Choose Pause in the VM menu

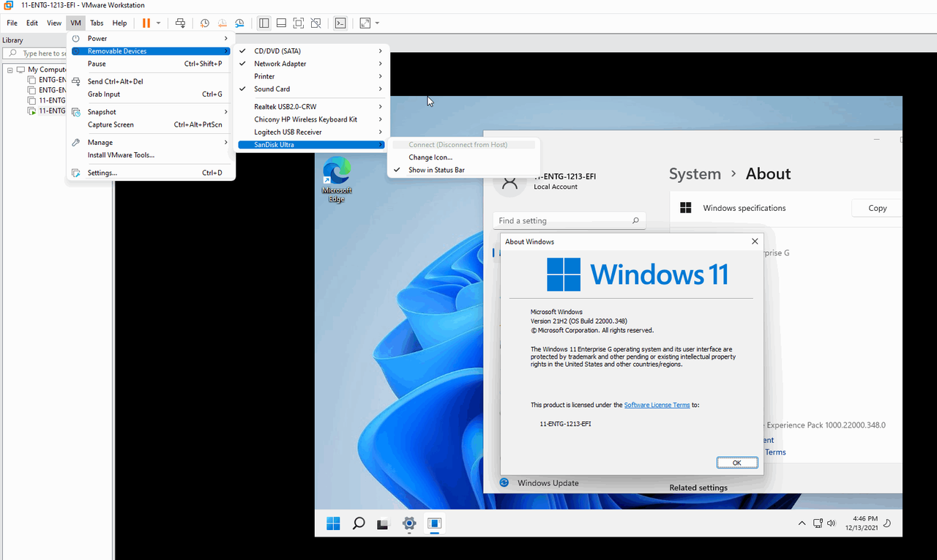151,64
